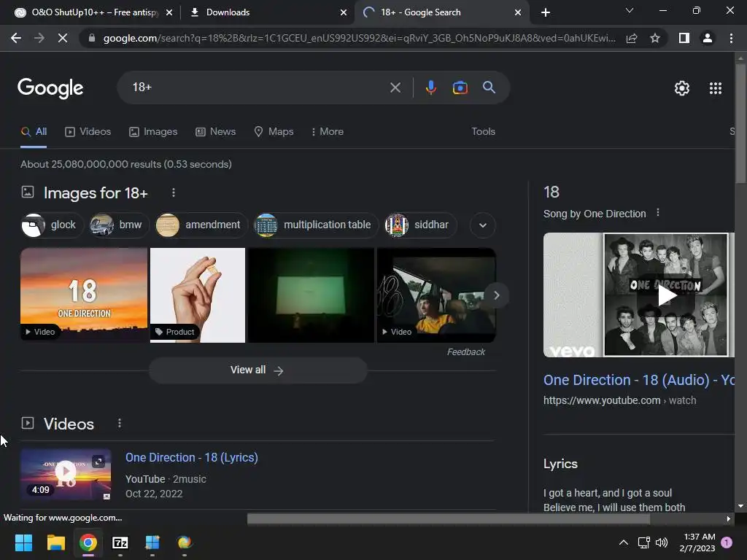Open the green projector screen image
This screenshot has height=560, width=747.
[311, 295]
